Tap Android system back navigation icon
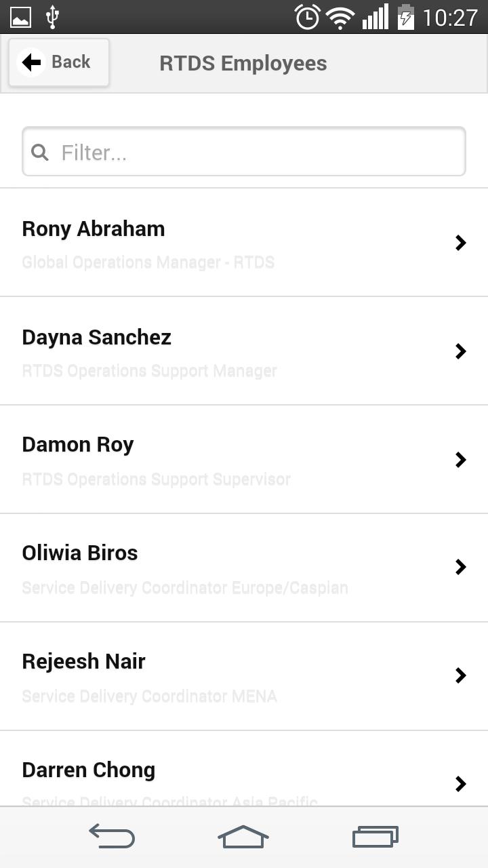 pos(112,837)
